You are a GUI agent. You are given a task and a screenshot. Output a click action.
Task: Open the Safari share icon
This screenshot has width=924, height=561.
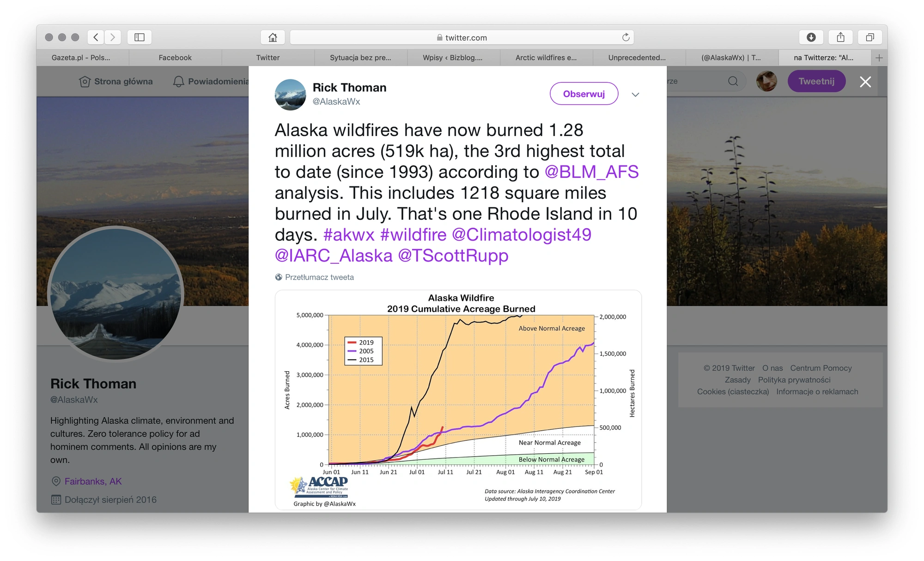point(840,37)
